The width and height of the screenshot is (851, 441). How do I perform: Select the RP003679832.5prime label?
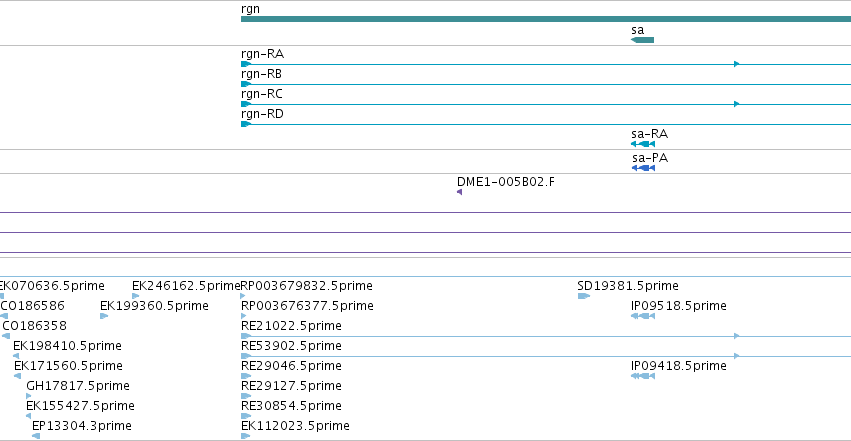(307, 286)
